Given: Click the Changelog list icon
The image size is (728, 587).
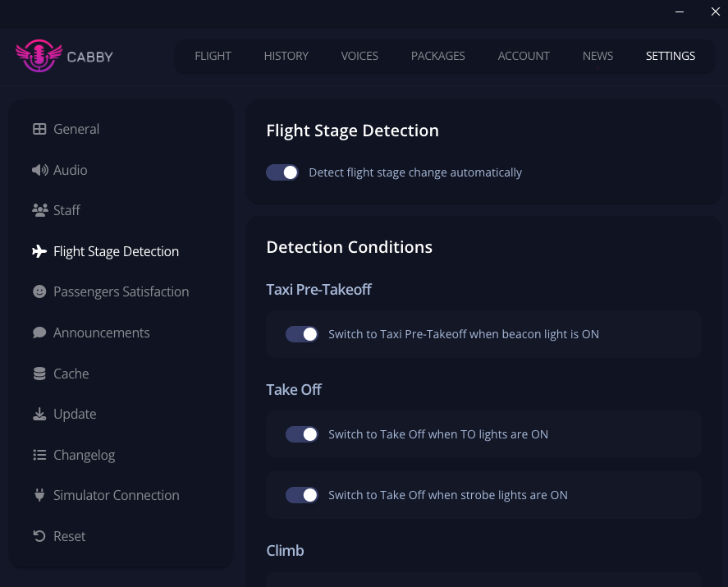Looking at the screenshot, I should coord(39,455).
